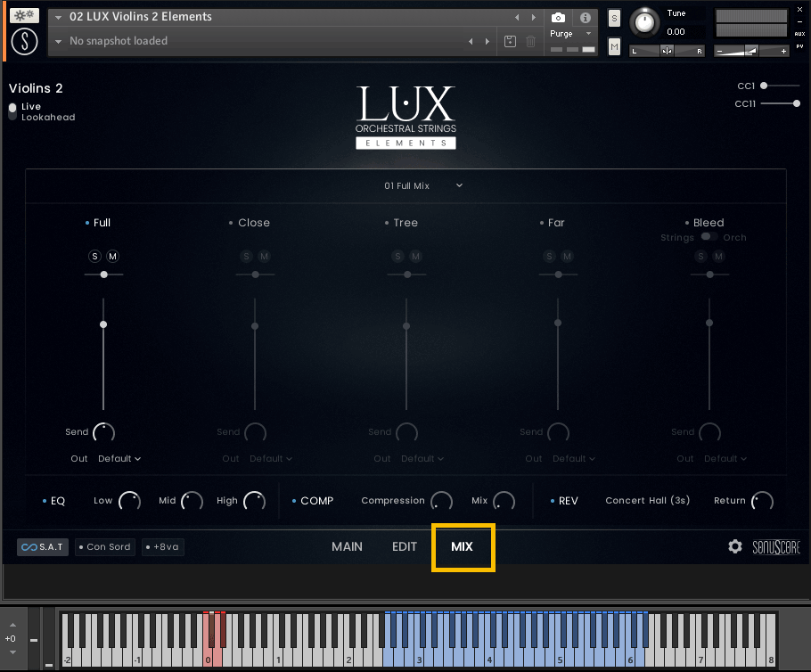Open the Default output dropdown under Full
Screen dimensions: 811x672
pyautogui.click(x=119, y=458)
